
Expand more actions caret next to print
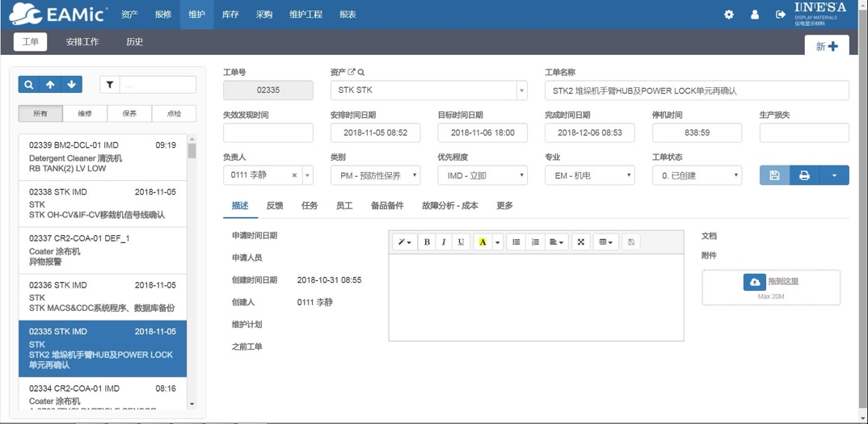[x=834, y=175]
